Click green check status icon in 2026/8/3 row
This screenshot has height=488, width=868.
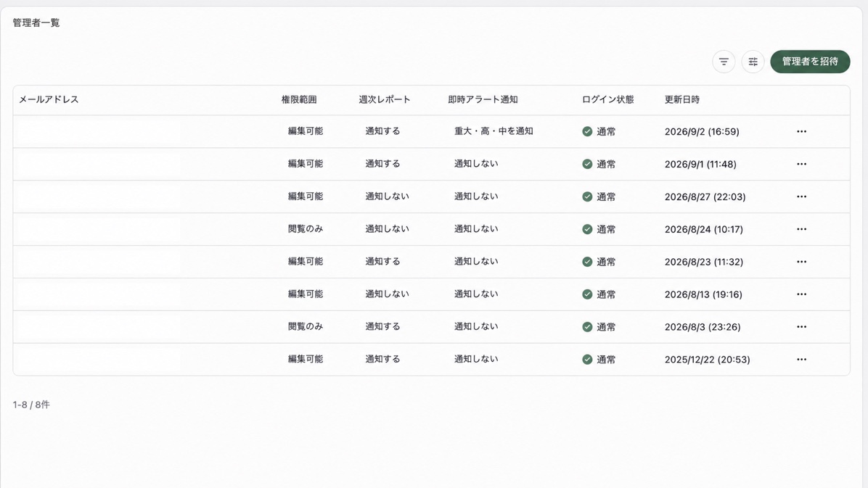point(587,327)
